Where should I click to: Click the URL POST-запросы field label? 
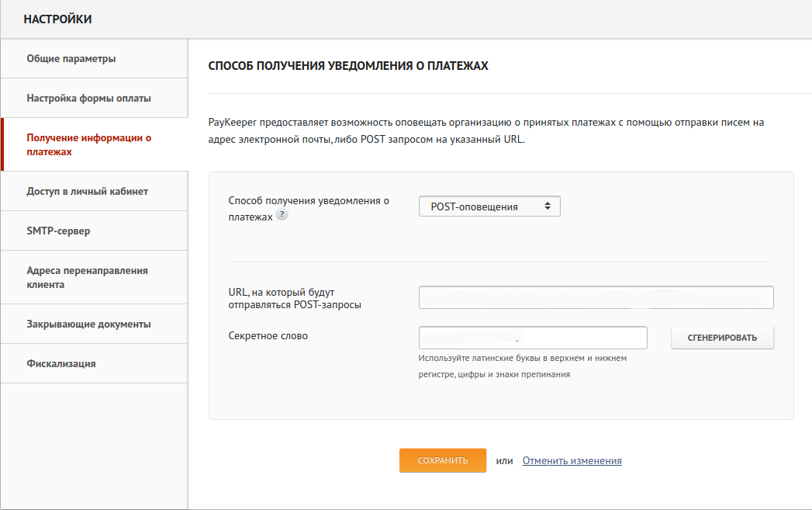pyautogui.click(x=295, y=298)
